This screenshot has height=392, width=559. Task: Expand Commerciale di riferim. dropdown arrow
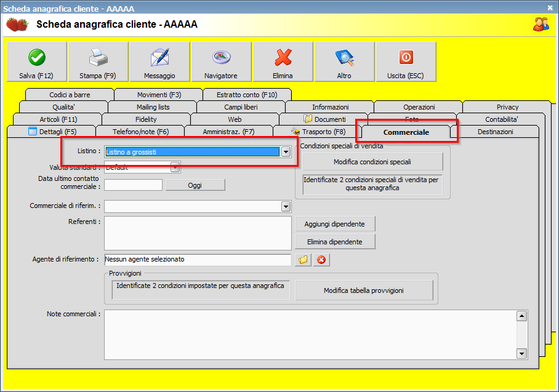pyautogui.click(x=286, y=206)
